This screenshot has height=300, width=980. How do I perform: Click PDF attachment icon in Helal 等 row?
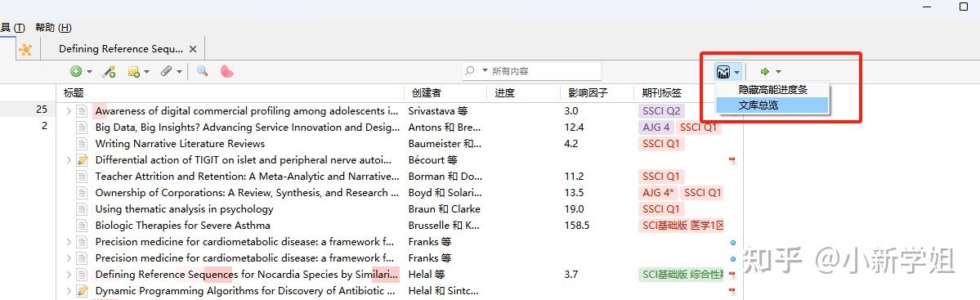[x=732, y=275]
